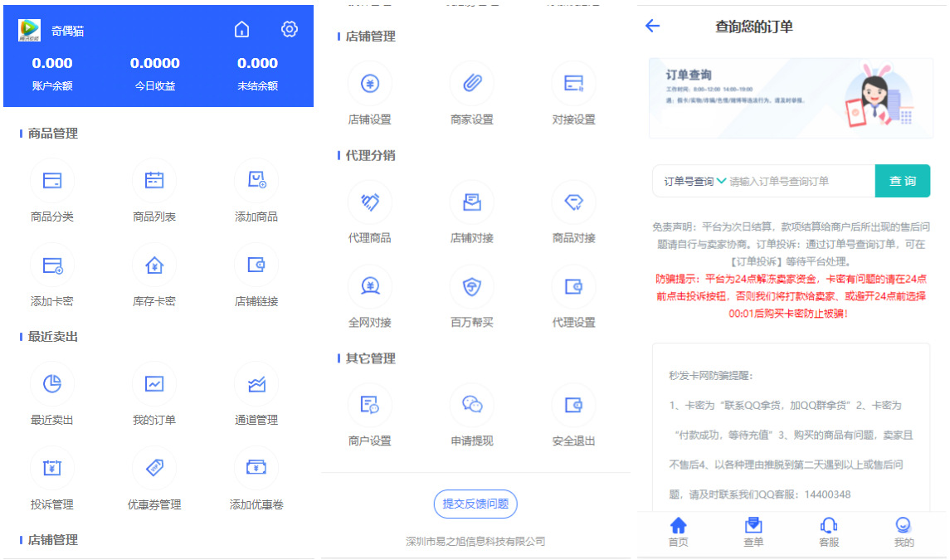The width and height of the screenshot is (950, 560).
Task: Open 商户设置 icon
Action: (369, 404)
